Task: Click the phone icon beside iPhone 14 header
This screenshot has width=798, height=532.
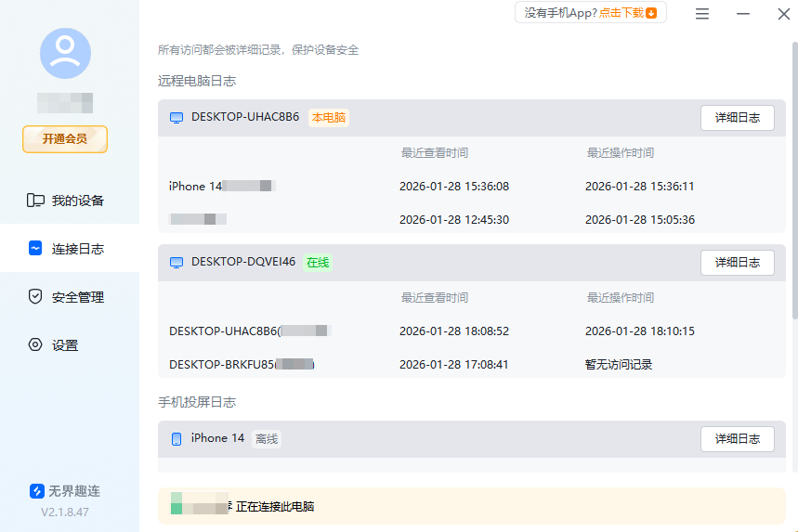Action: [x=177, y=439]
